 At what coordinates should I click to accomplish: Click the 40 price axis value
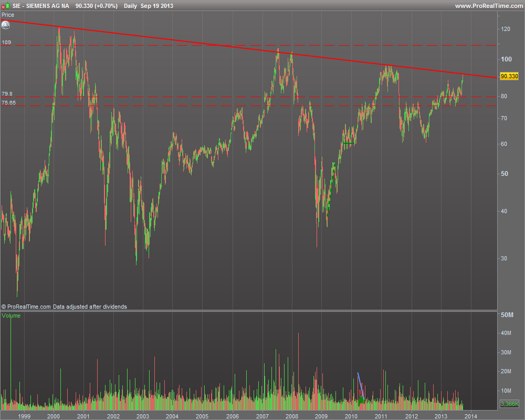[x=504, y=211]
